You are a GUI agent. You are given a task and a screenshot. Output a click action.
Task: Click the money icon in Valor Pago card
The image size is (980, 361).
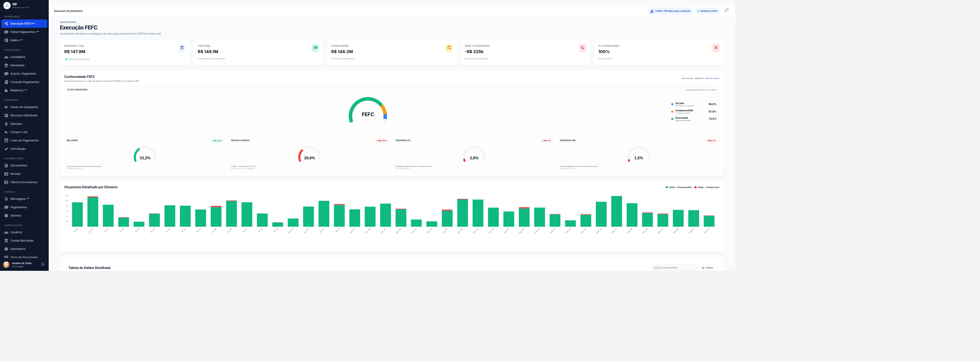[315, 48]
